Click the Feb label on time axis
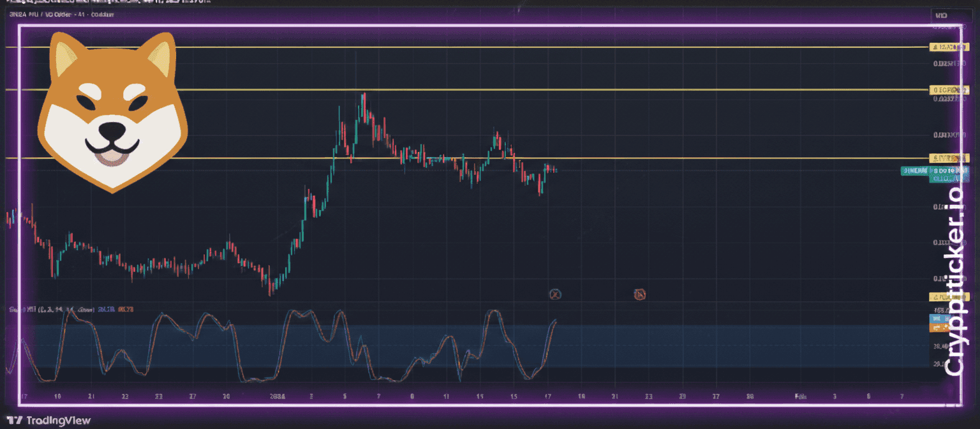Image resolution: width=980 pixels, height=429 pixels. tap(799, 396)
